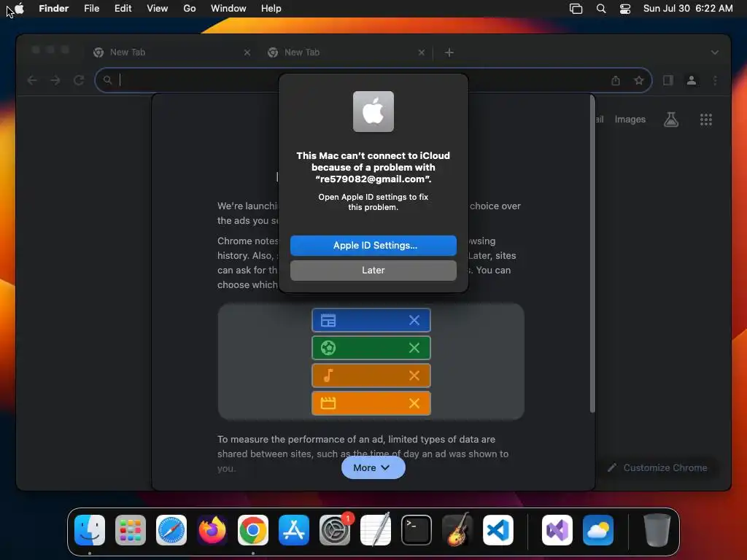Click Apple ID Settings… in the iCloud dialog
This screenshot has height=560, width=747.
pyautogui.click(x=373, y=245)
